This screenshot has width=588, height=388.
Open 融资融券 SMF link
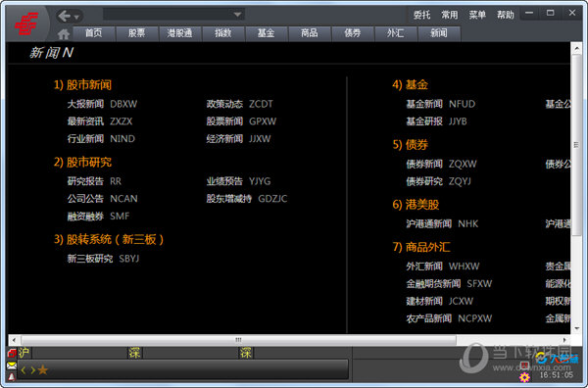pyautogui.click(x=98, y=217)
